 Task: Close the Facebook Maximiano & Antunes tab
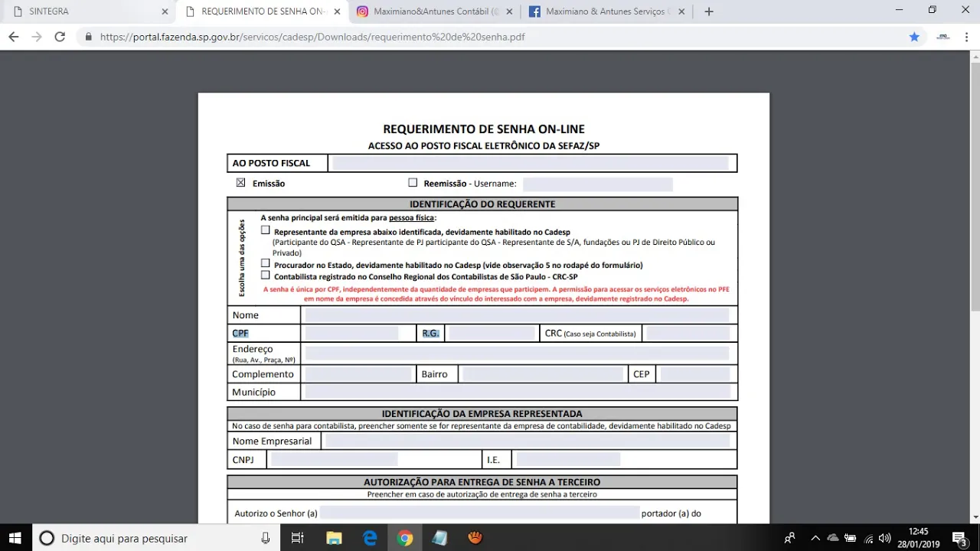(x=681, y=11)
